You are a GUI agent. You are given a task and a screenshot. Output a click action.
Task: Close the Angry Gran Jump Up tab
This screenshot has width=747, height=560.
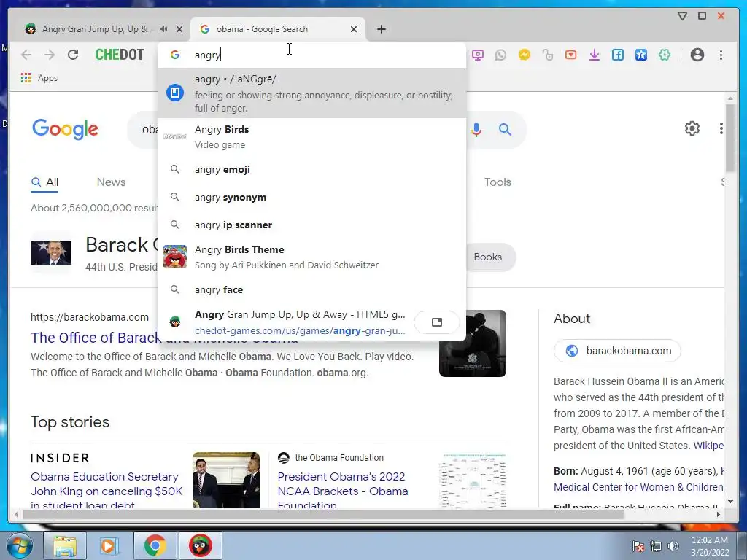[179, 29]
